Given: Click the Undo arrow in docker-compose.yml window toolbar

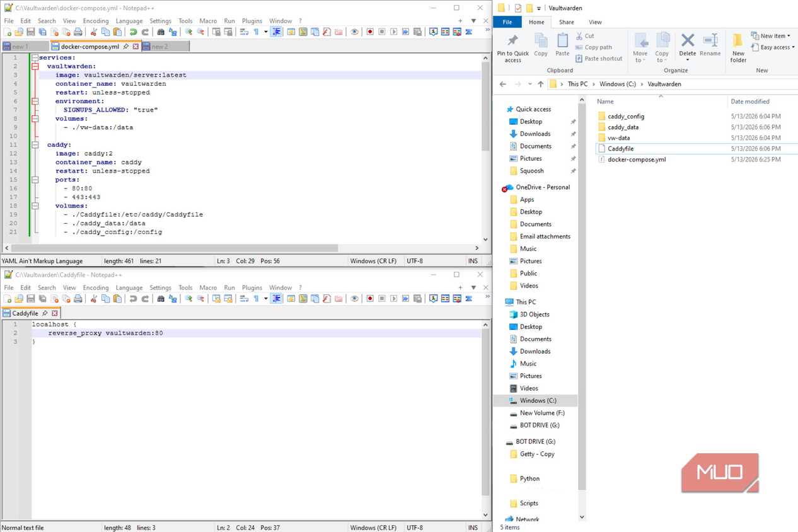Looking at the screenshot, I should pyautogui.click(x=133, y=32).
